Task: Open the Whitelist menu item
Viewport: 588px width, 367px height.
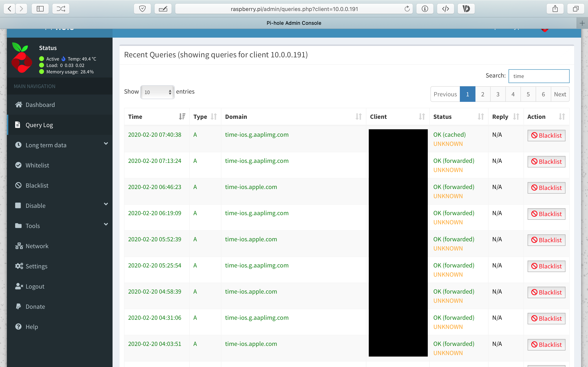Action: click(37, 165)
